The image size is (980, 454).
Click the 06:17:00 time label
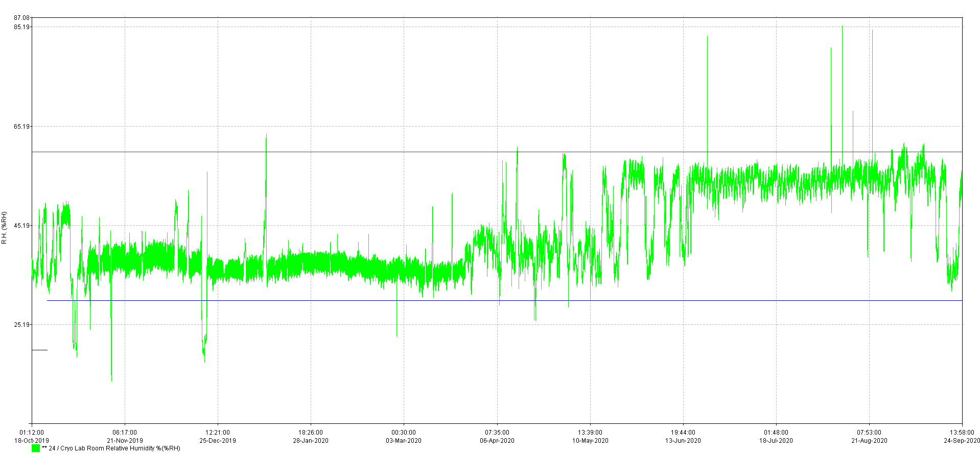[x=125, y=433]
